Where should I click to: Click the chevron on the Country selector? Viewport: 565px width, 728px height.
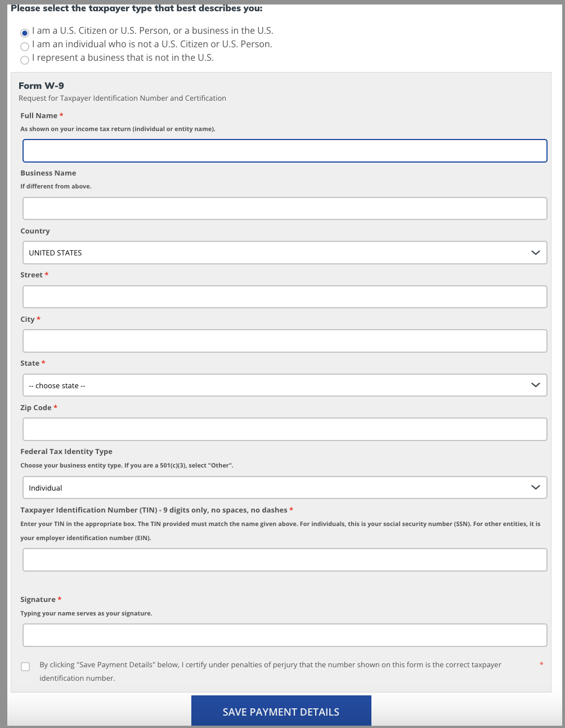tap(535, 253)
